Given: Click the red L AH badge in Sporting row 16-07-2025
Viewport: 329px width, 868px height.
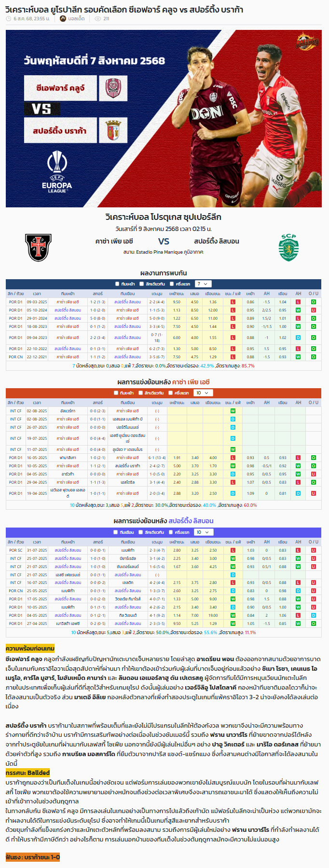Looking at the screenshot, I should [x=298, y=583].
